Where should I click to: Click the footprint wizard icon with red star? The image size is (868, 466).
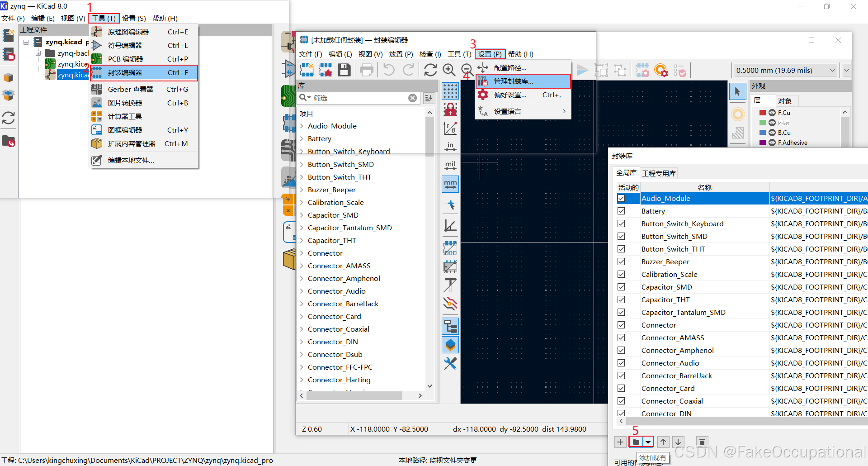325,70
